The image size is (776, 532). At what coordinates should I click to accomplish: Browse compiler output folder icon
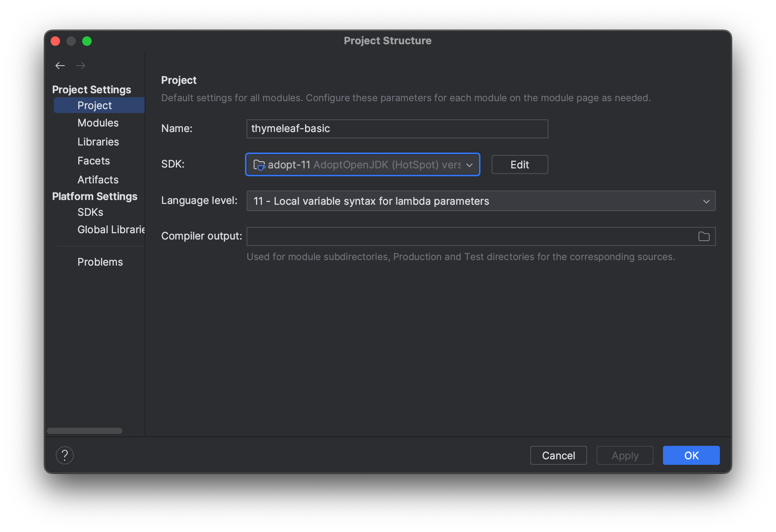[x=704, y=236]
